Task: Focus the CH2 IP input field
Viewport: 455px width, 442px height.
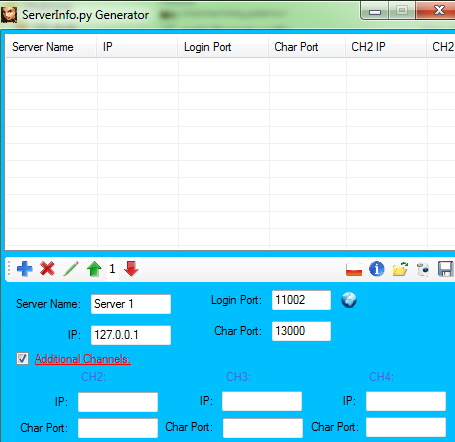Action: (118, 402)
